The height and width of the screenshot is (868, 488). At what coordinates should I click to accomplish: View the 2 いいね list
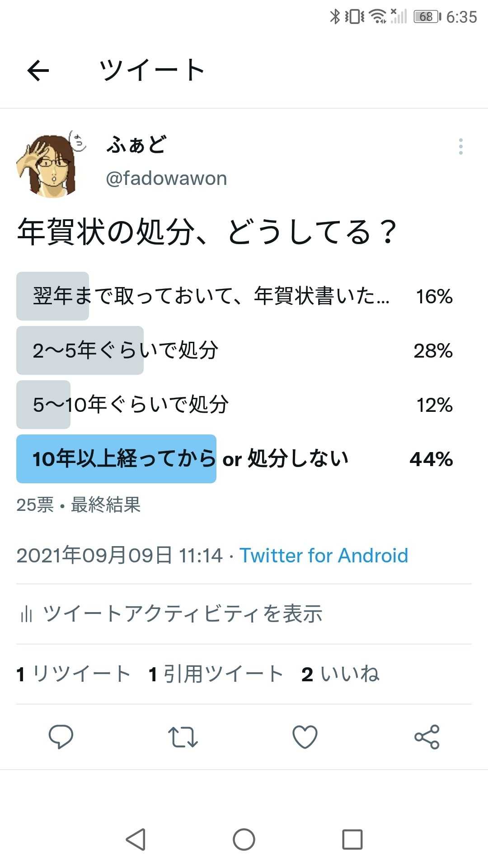pos(340,674)
